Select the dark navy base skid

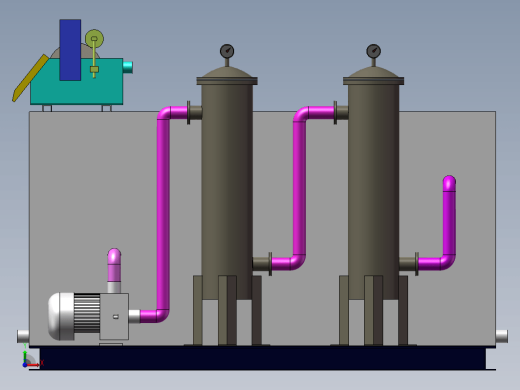[263, 358]
